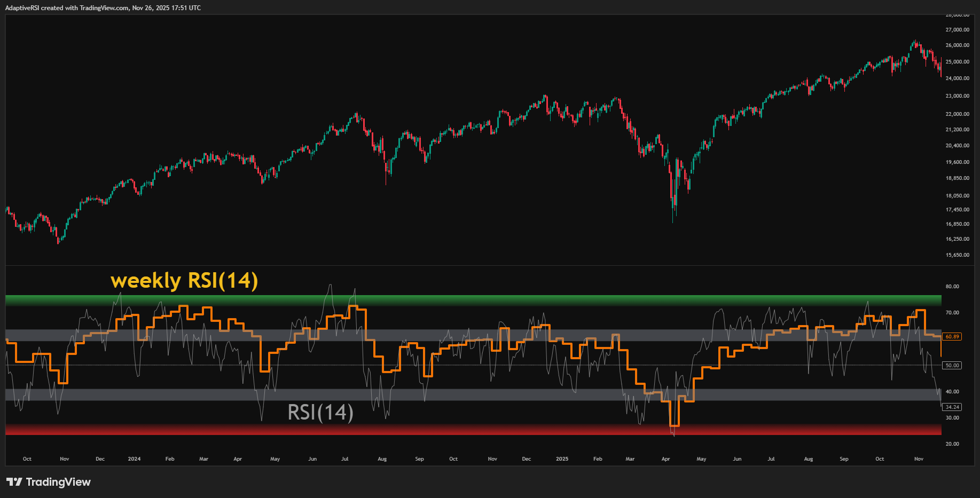Click the 16,850.00 price axis label

(x=957, y=224)
